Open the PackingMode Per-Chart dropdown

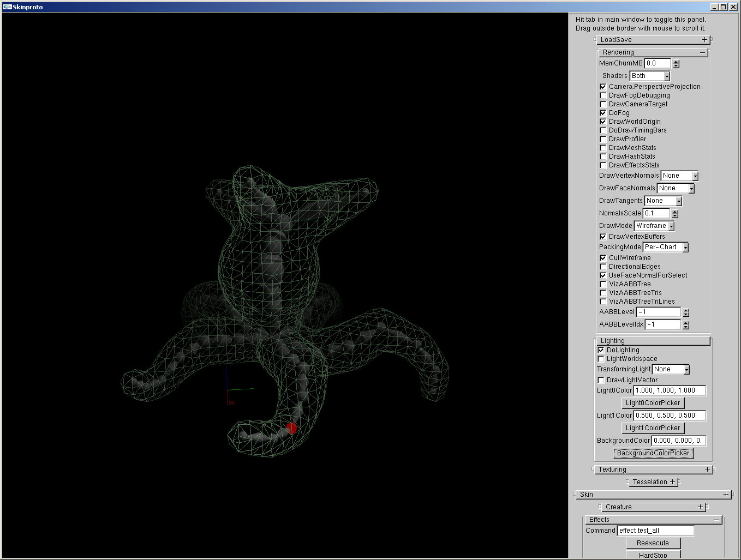pos(685,248)
